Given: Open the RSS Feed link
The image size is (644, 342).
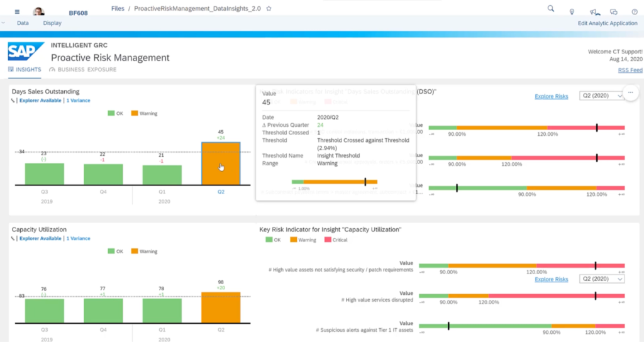Looking at the screenshot, I should (630, 70).
